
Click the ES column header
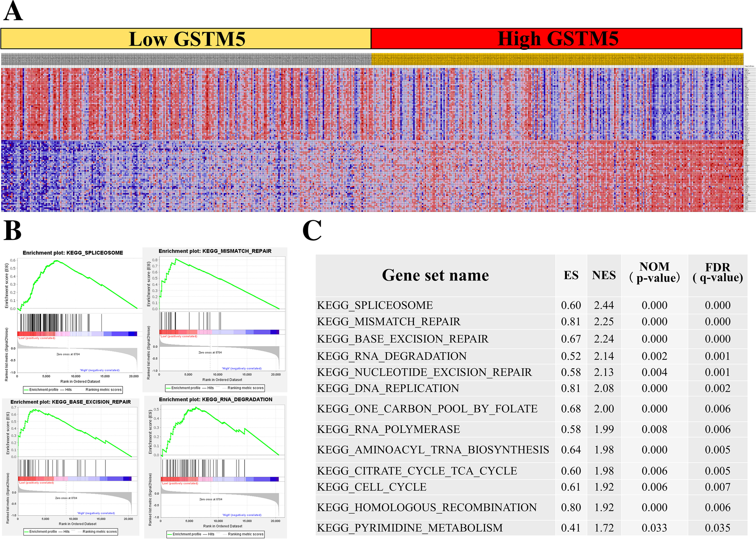click(571, 275)
